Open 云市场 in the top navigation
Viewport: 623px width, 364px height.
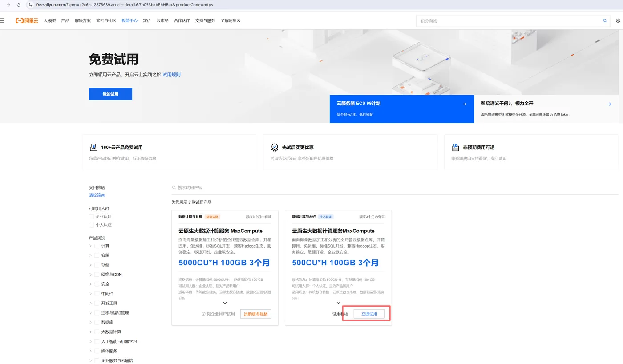point(162,20)
